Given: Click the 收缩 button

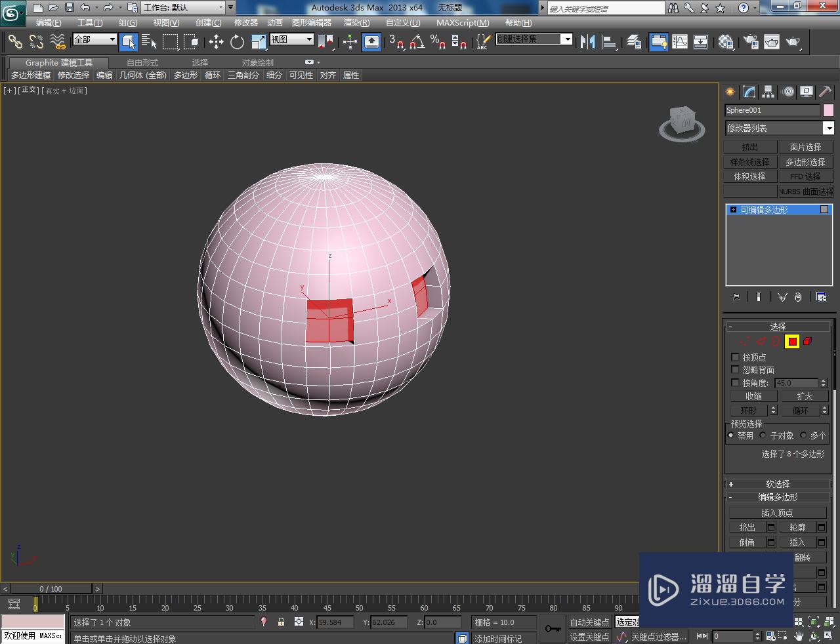Looking at the screenshot, I should tap(753, 396).
